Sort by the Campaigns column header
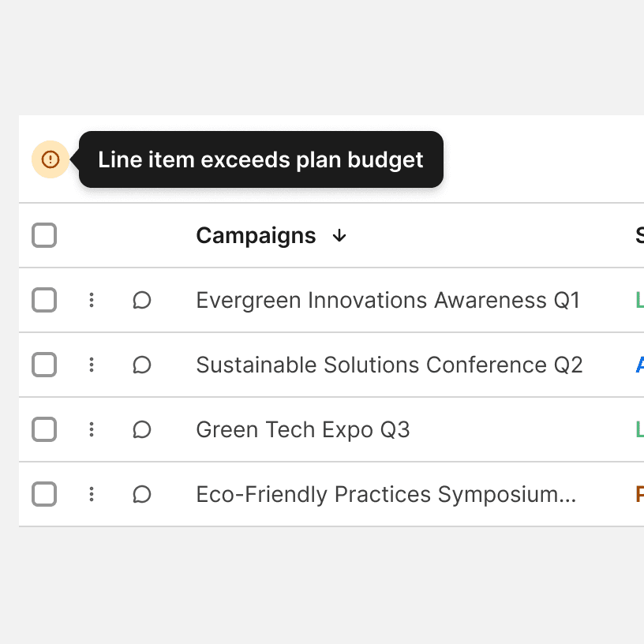 256,235
